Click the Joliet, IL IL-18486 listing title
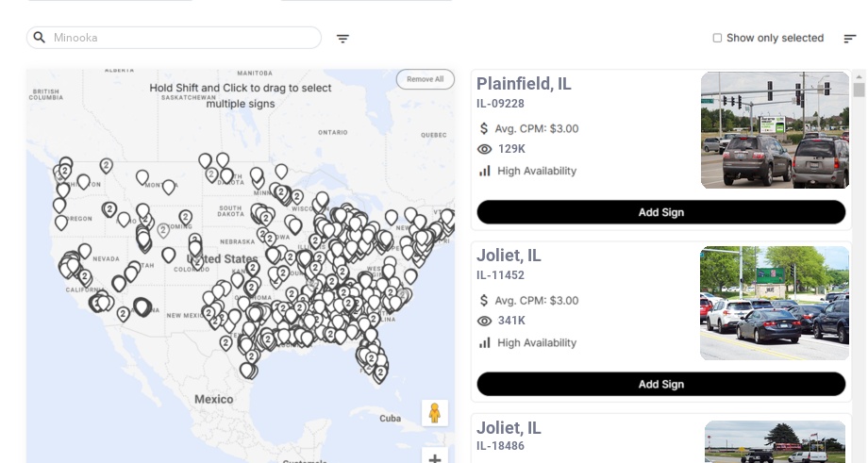Viewport: 868px width, 463px height. click(x=509, y=428)
